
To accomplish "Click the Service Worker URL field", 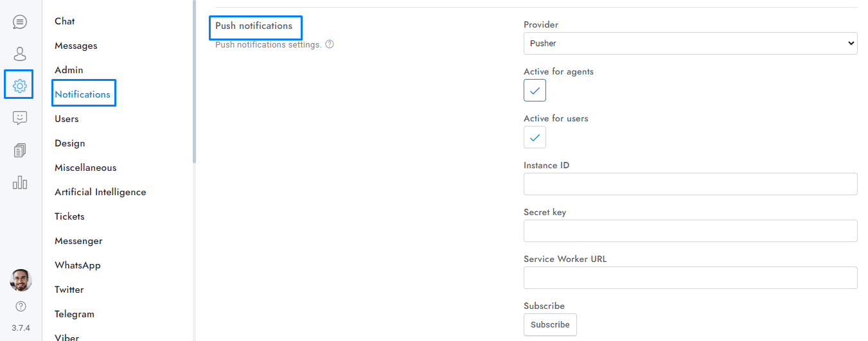I will click(x=690, y=277).
